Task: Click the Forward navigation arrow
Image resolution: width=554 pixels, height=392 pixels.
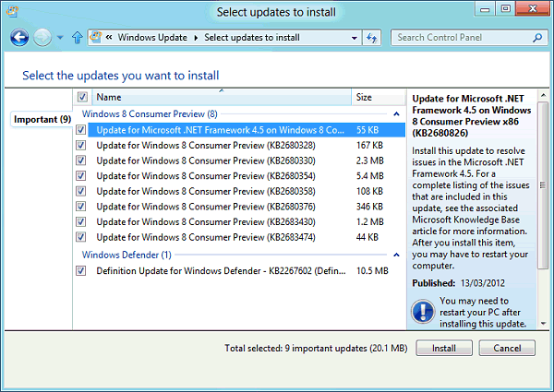Action: click(42, 37)
